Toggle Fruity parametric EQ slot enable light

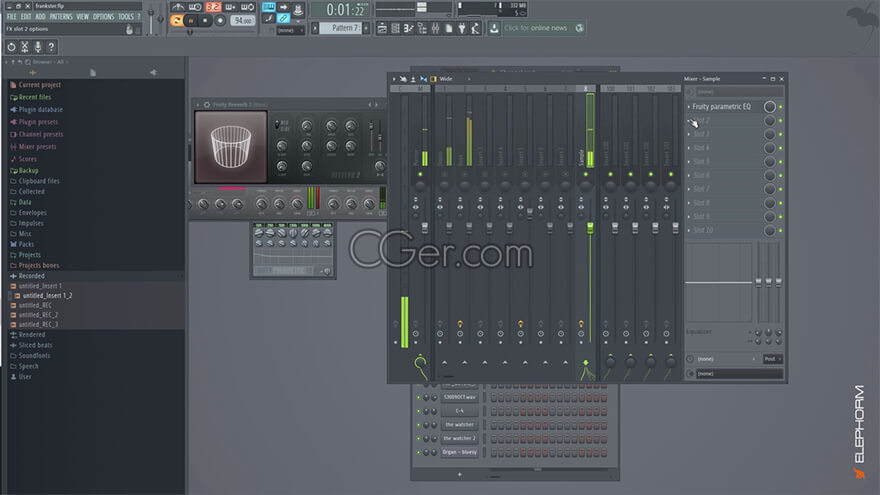click(781, 107)
